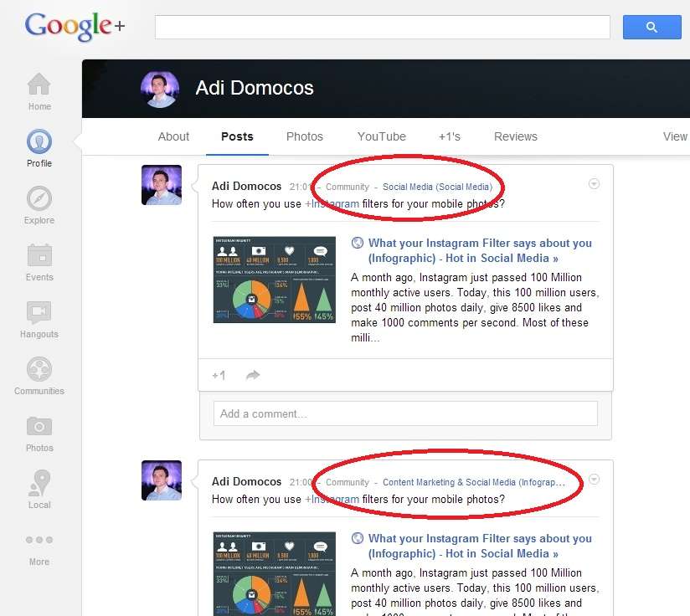Click the Add a comment field
Viewport: 690px width, 616px height.
coord(405,413)
